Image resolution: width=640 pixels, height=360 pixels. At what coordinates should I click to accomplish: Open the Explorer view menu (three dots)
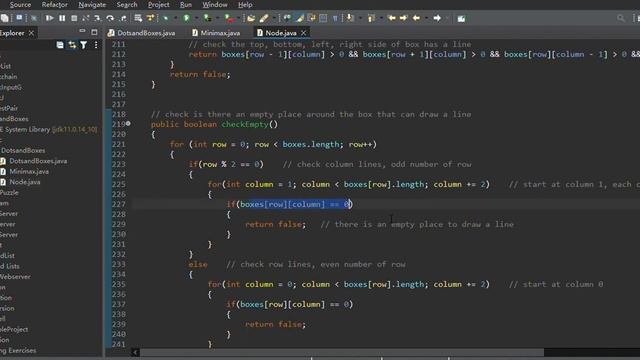96,45
